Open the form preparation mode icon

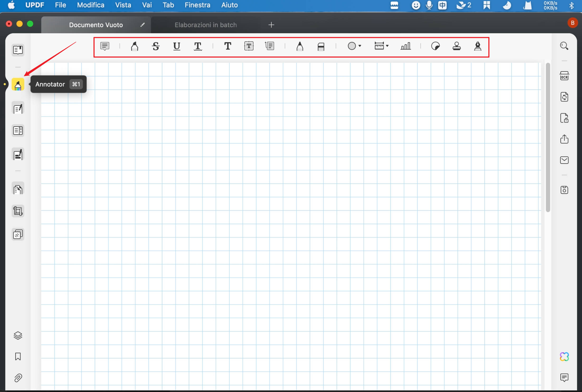(x=18, y=131)
